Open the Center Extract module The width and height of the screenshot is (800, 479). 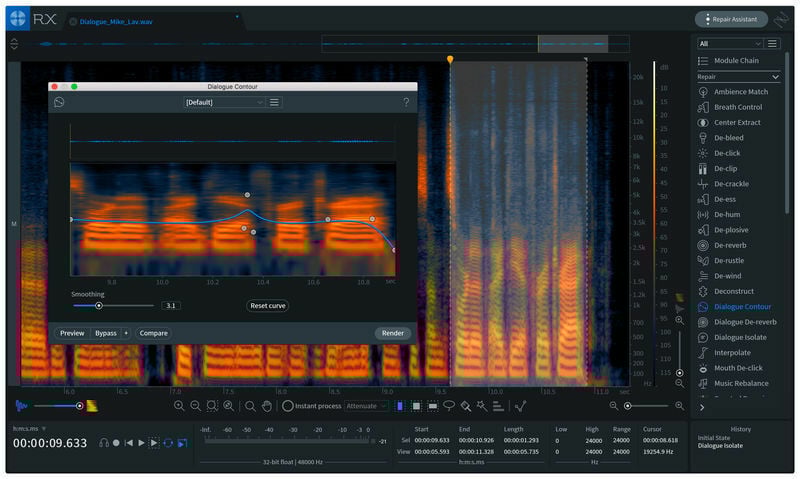pyautogui.click(x=729, y=122)
